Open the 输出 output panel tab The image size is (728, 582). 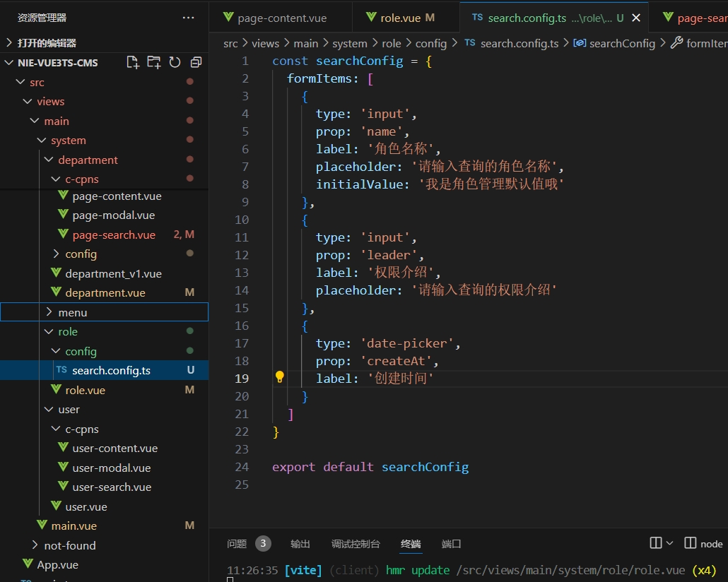coord(300,543)
